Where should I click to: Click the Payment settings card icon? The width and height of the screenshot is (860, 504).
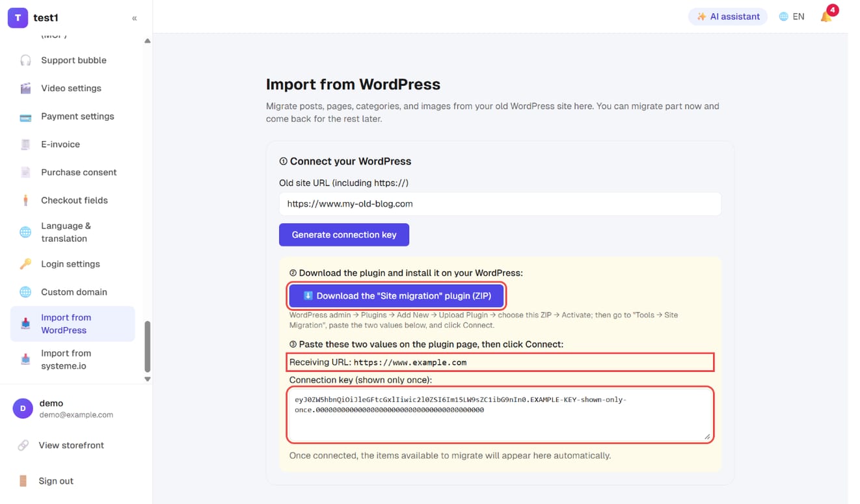(x=25, y=117)
